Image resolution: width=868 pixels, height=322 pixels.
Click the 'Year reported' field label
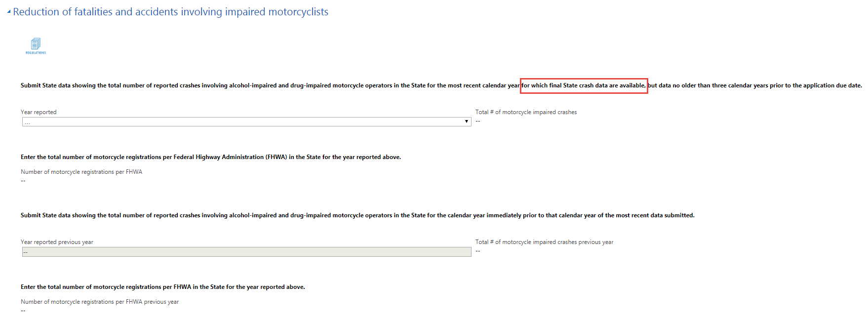tap(39, 112)
